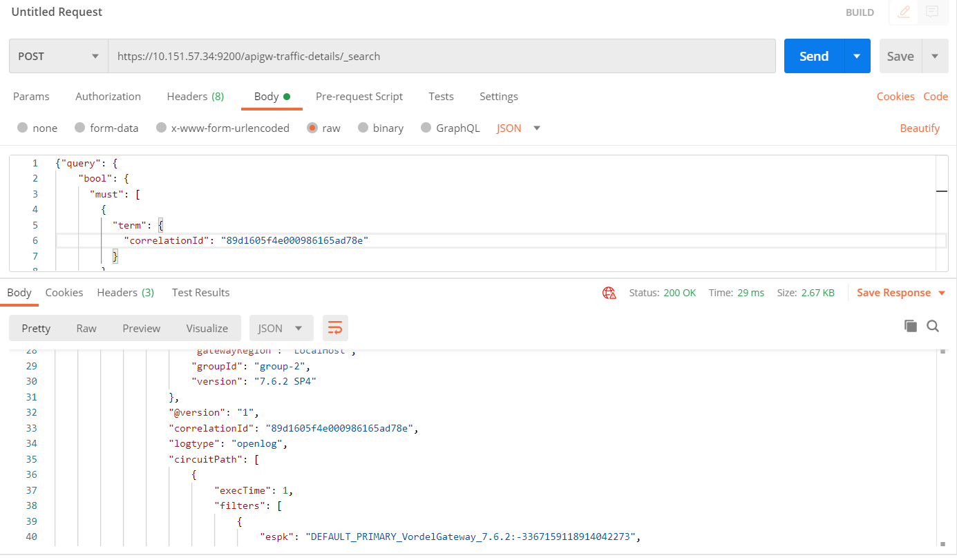Click the network information globe icon
Screen dimensions: 957x560
[x=609, y=292]
